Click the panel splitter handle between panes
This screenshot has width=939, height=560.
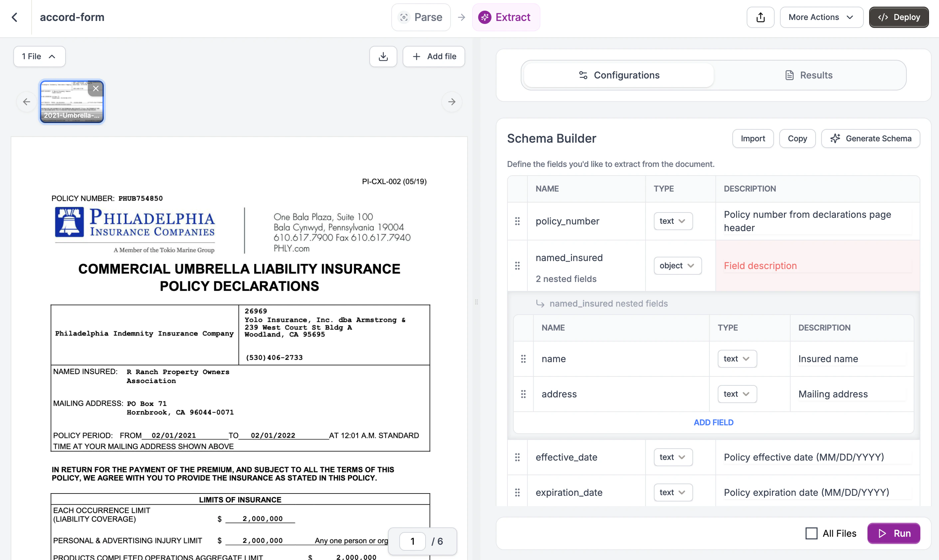476,302
